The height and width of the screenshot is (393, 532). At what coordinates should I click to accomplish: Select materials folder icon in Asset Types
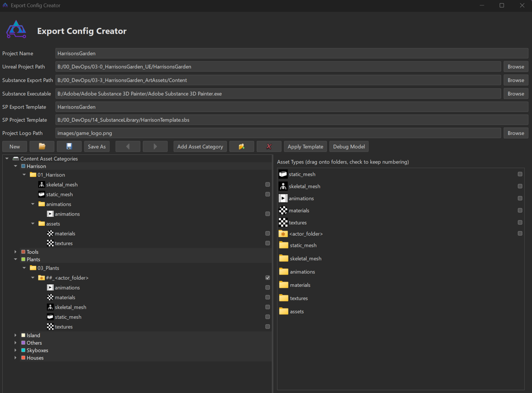[x=284, y=285]
